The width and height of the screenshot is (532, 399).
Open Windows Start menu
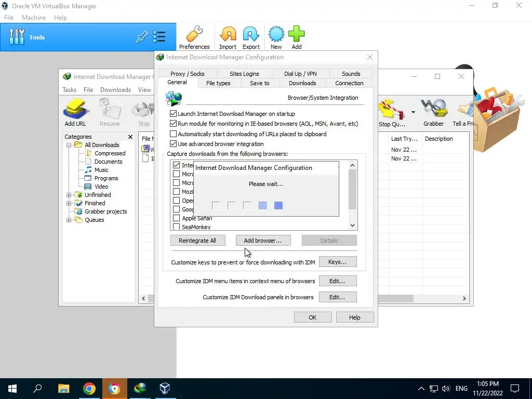coord(12,389)
